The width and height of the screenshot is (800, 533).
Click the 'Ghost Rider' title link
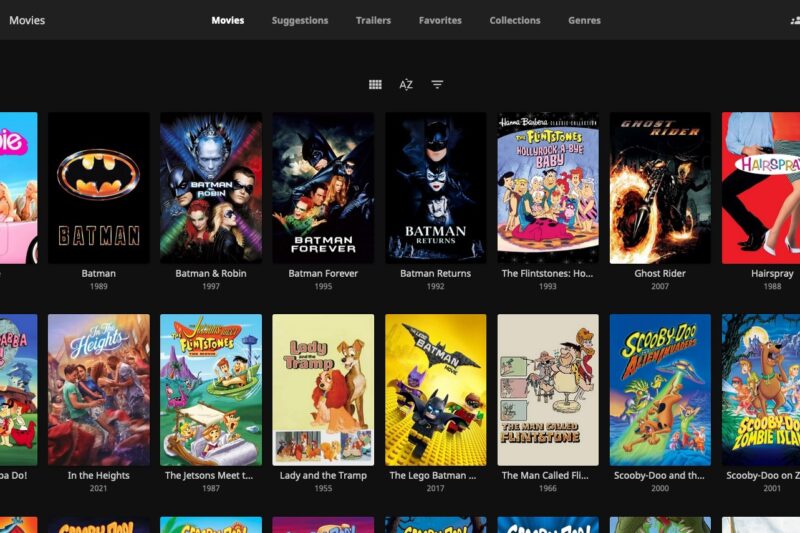pos(660,273)
